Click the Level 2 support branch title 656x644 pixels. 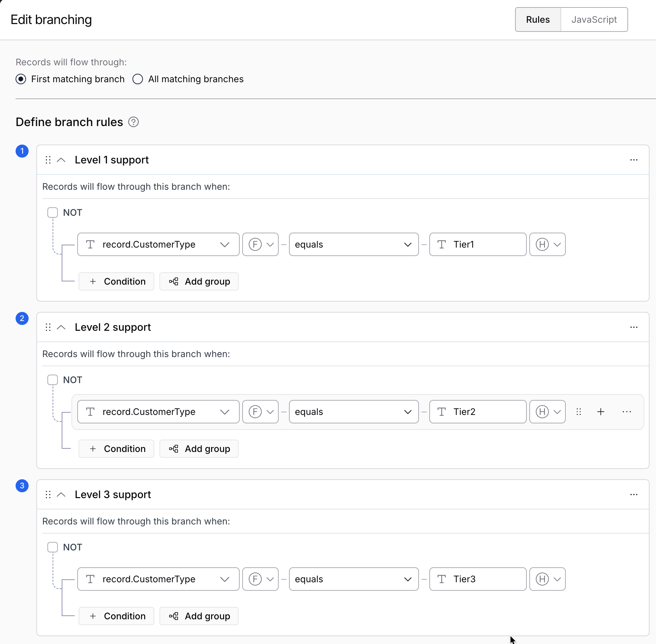pyautogui.click(x=113, y=328)
